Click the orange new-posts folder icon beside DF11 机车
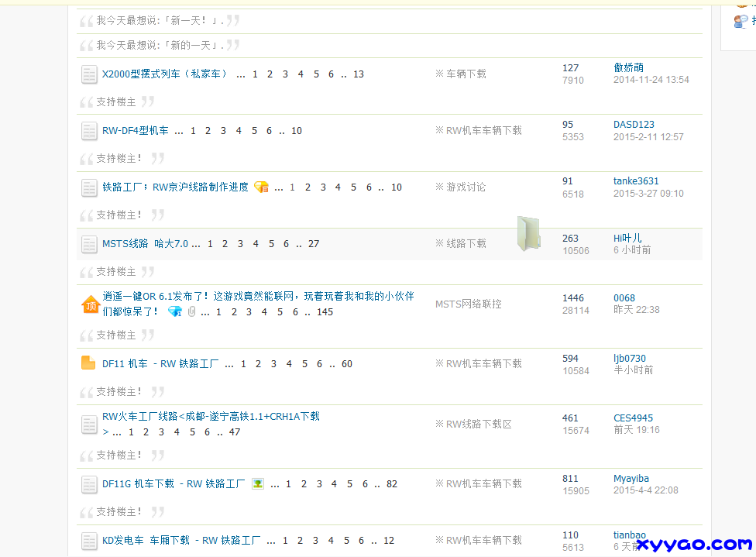756x557 pixels. 88,363
